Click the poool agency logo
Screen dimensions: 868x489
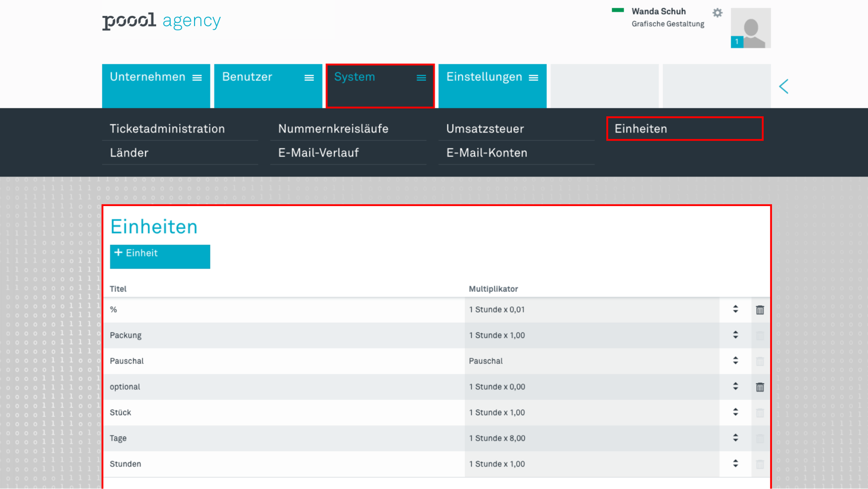pyautogui.click(x=161, y=21)
